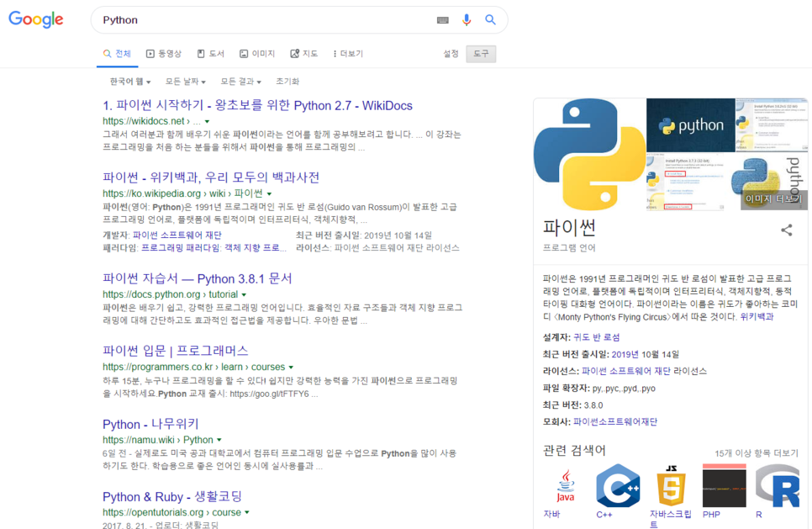Open 설정 settings menu
The height and width of the screenshot is (529, 812).
pos(451,54)
